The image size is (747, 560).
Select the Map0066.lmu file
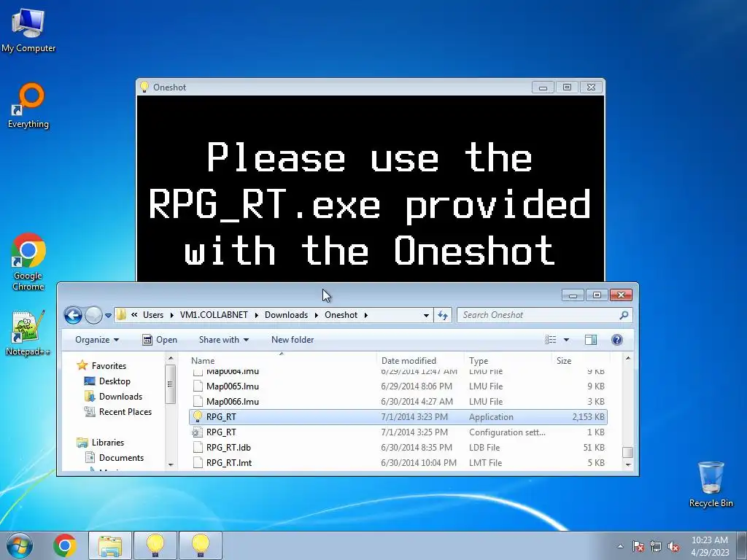[398, 402]
